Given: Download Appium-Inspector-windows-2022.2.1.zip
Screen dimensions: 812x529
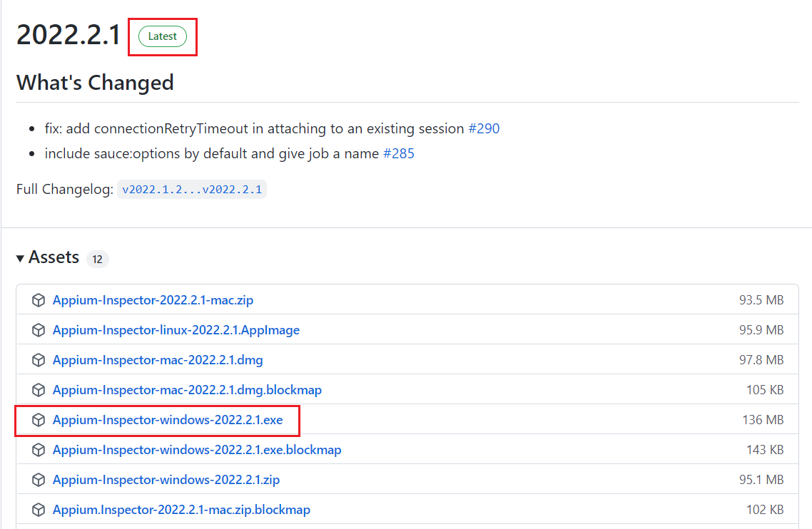Looking at the screenshot, I should [x=166, y=480].
